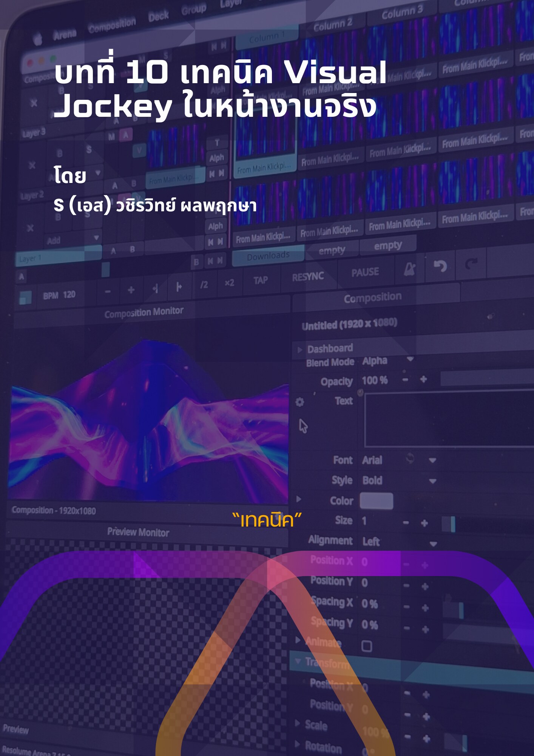This screenshot has width=534, height=756.
Task: Click the redo arrow icon
Action: tap(471, 263)
